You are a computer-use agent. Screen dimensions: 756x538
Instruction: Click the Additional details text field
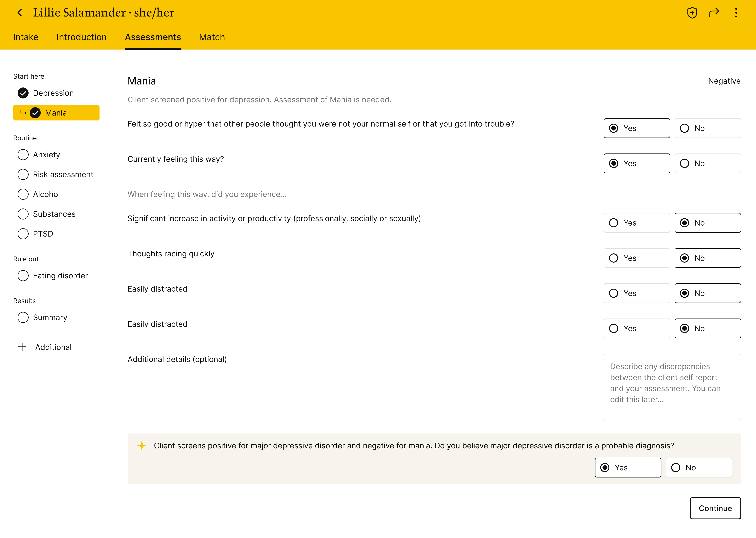coord(672,387)
